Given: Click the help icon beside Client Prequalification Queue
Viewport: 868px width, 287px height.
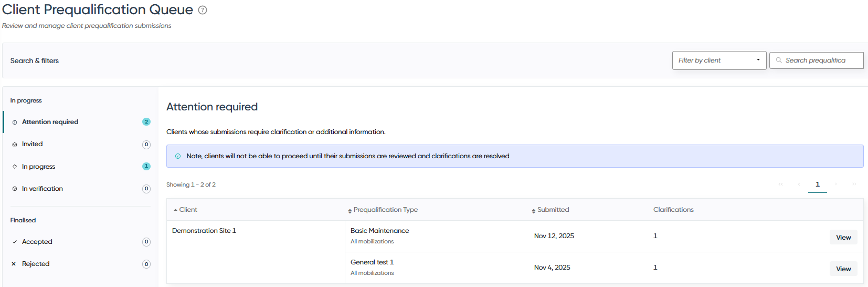Looking at the screenshot, I should [203, 10].
